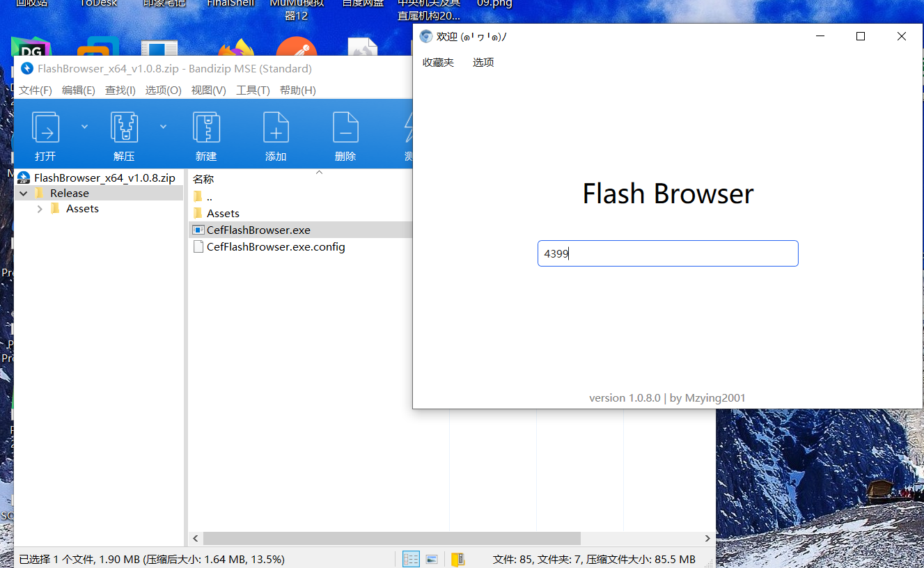Screen dimensions: 924x568
Task: Open 收藏夹 menu in Flash Browser window
Action: pyautogui.click(x=438, y=62)
